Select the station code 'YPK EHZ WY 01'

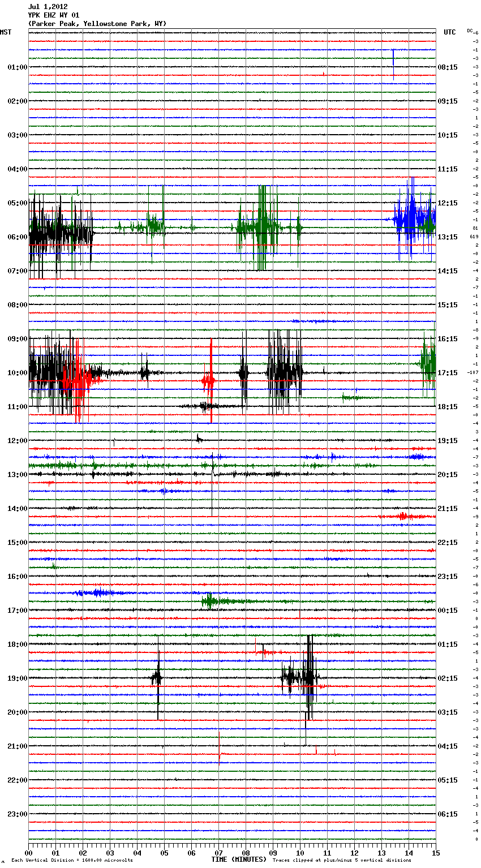pyautogui.click(x=54, y=15)
